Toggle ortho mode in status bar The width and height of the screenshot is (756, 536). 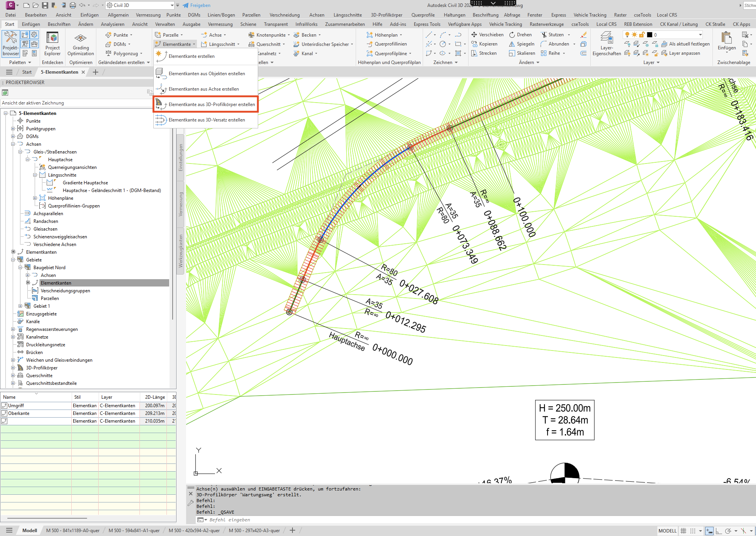click(x=719, y=531)
